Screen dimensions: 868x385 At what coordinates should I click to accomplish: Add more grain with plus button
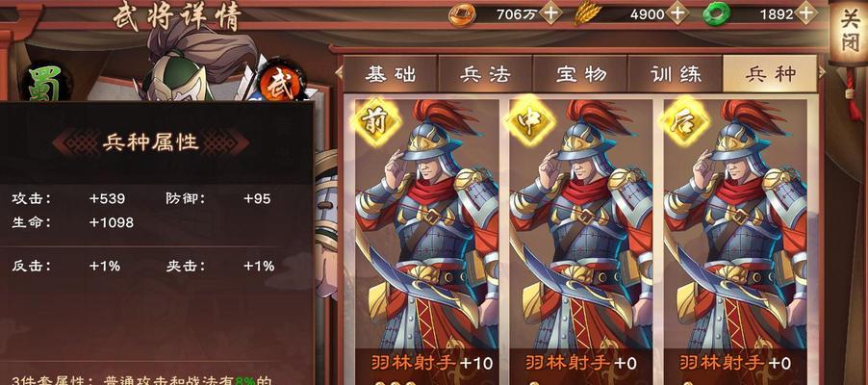[677, 13]
